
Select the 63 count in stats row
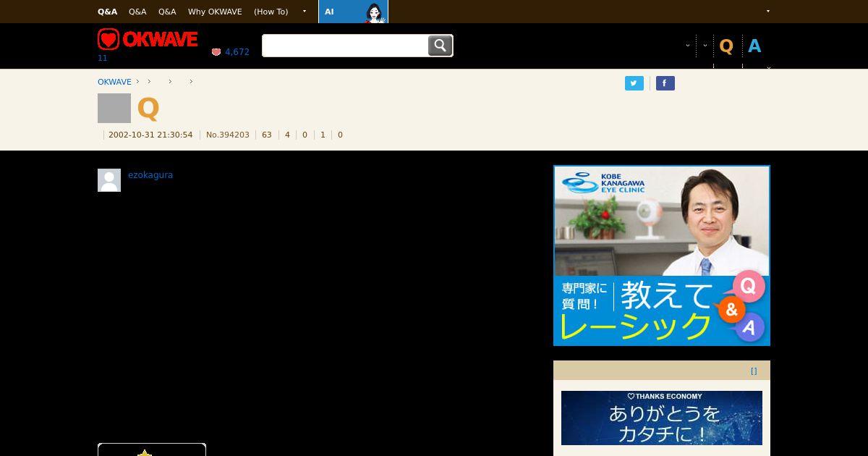pos(267,135)
